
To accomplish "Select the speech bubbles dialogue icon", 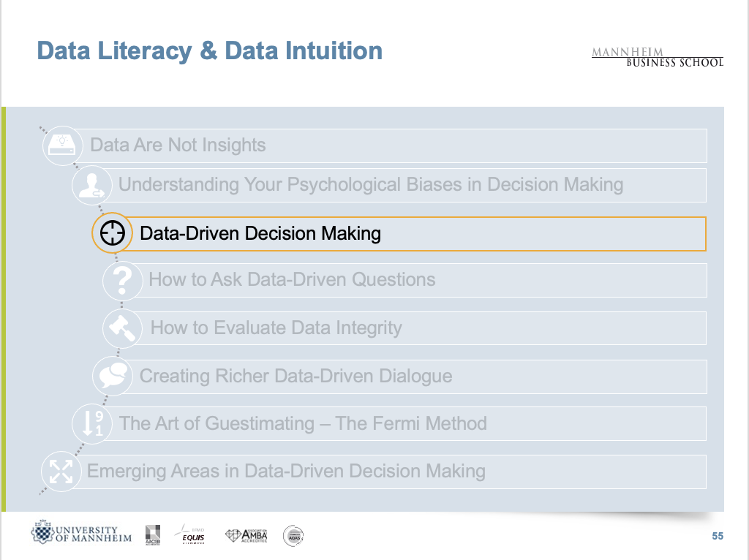I will [113, 376].
